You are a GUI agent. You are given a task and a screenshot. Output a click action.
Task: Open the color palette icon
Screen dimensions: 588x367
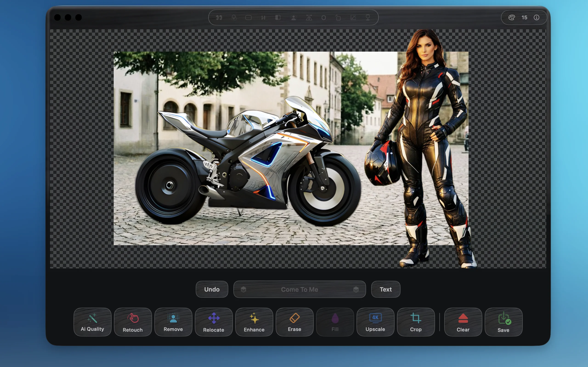point(512,17)
